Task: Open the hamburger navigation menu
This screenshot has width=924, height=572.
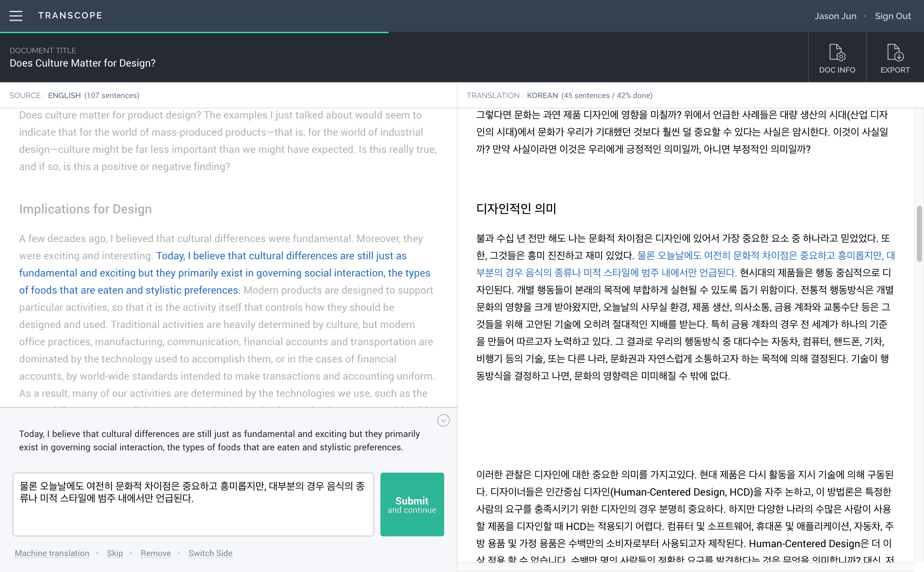Action: tap(16, 16)
